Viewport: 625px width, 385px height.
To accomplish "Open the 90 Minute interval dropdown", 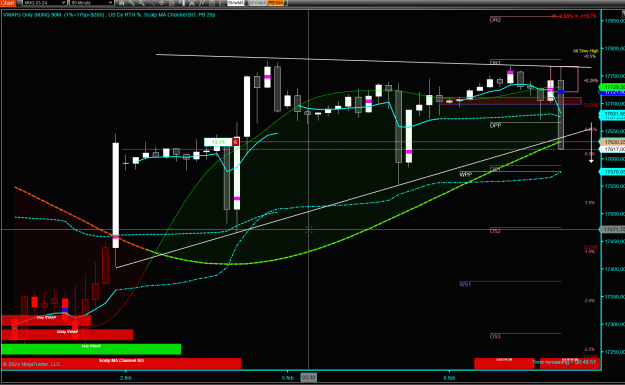I will [91, 3].
